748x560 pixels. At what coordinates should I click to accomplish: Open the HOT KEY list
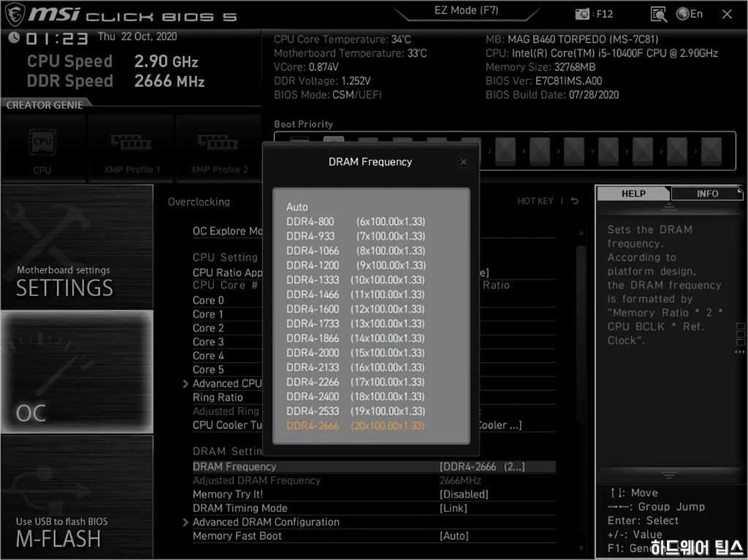tap(535, 202)
